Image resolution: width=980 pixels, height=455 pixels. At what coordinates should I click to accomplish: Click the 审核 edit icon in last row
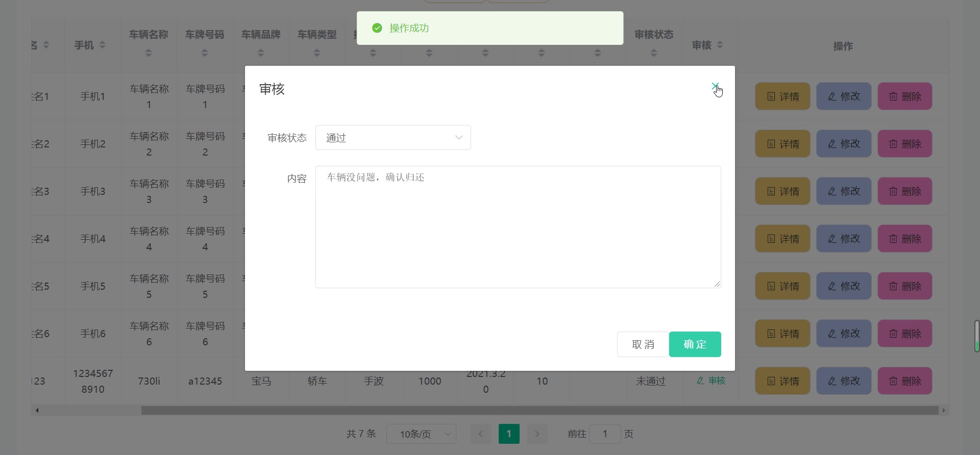click(711, 381)
